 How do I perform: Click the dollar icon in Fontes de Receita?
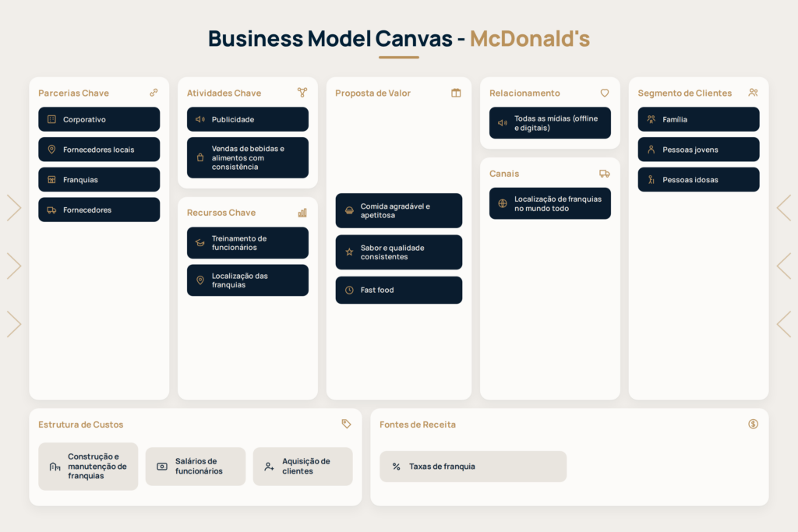click(x=754, y=424)
